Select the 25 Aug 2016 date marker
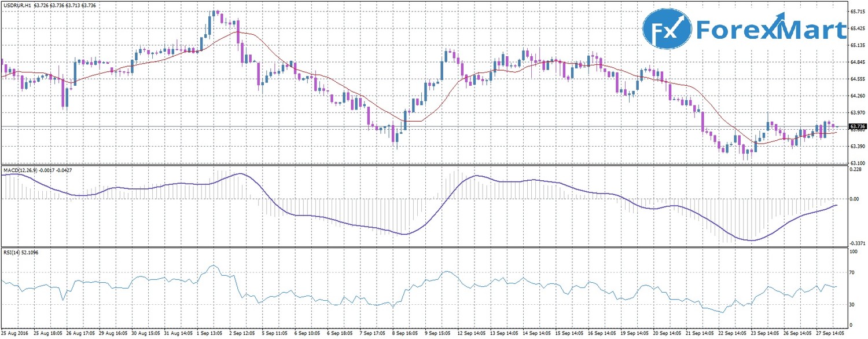The height and width of the screenshot is (339, 868). (x=16, y=334)
